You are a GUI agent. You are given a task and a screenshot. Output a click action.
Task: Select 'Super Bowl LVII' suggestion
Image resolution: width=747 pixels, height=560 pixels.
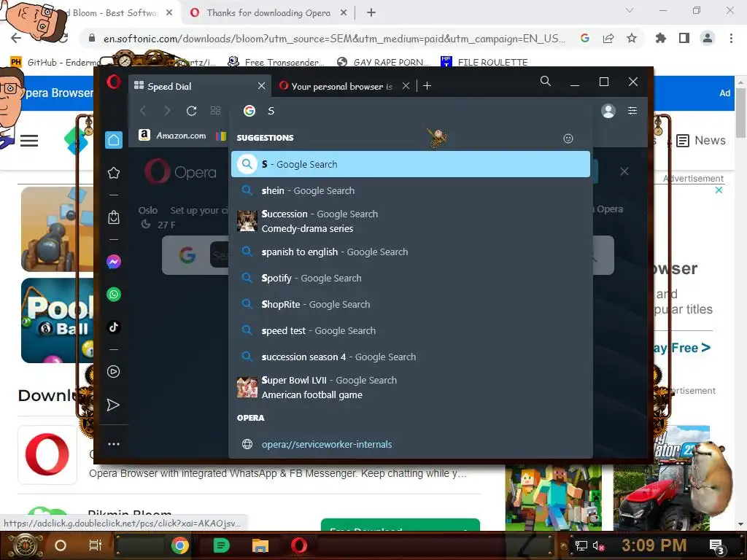point(411,387)
